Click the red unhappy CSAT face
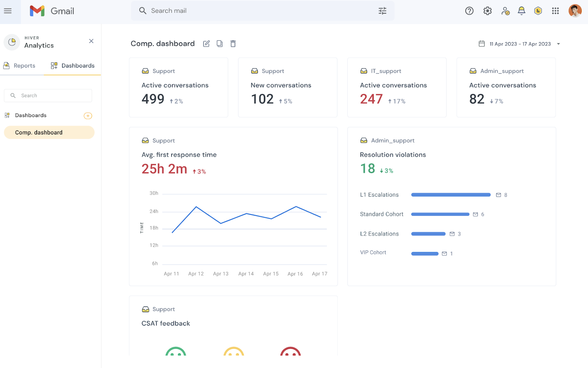Image resolution: width=588 pixels, height=368 pixels. pyautogui.click(x=291, y=351)
